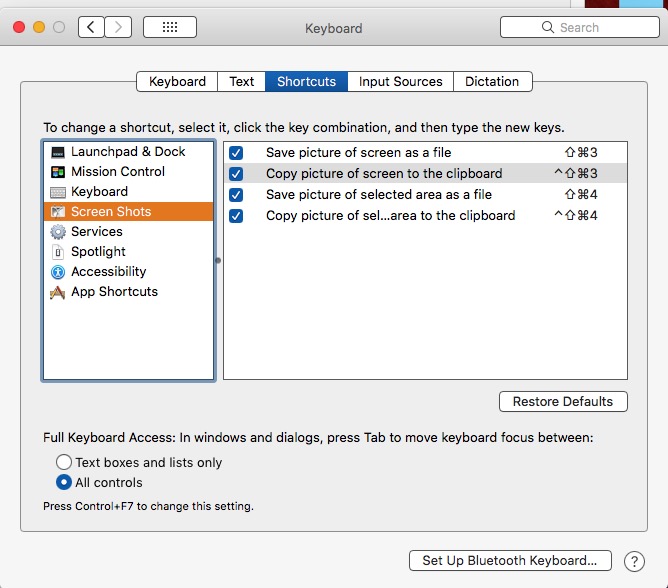The image size is (668, 588).
Task: Switch to the Text tab
Action: [x=242, y=81]
